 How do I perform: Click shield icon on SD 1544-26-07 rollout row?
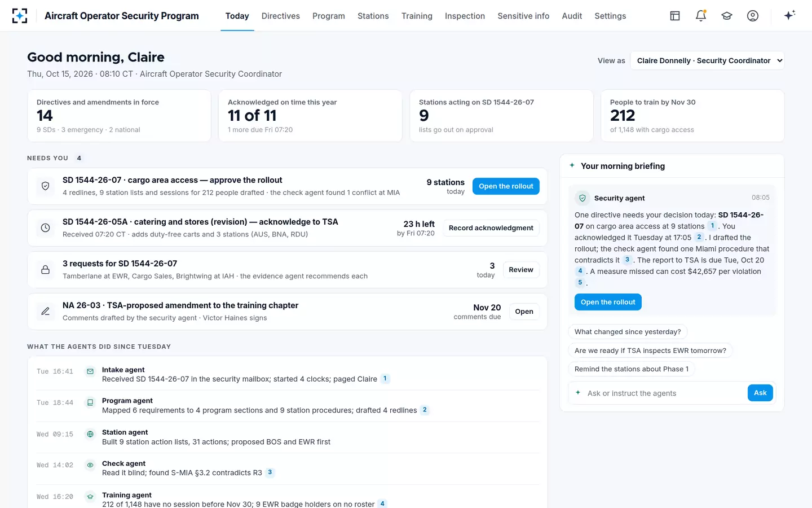(x=46, y=186)
